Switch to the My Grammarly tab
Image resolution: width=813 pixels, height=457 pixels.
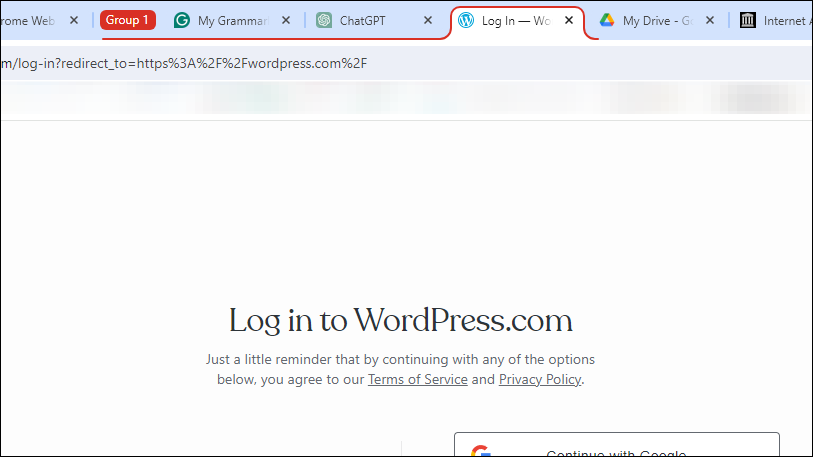232,21
